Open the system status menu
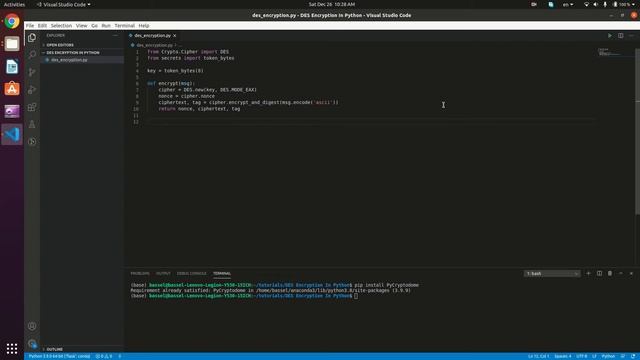 pos(609,4)
